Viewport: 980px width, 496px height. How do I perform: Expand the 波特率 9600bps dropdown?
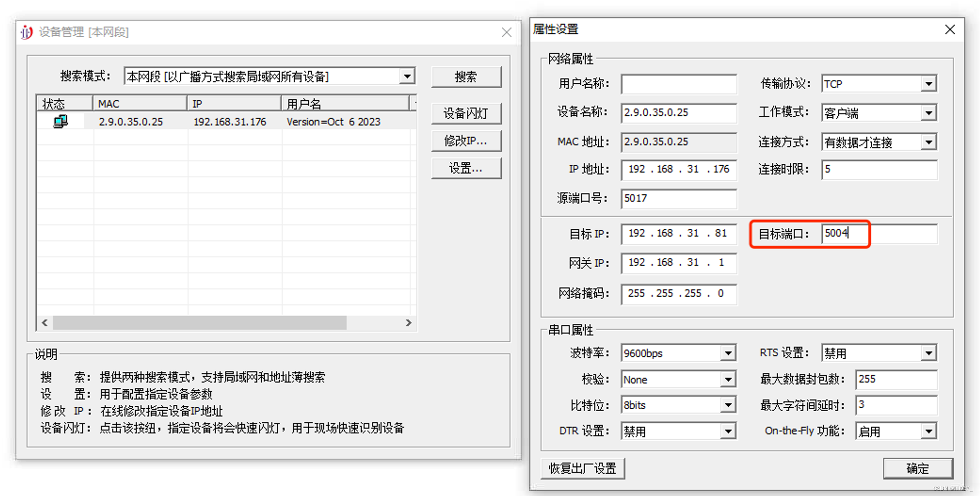(x=728, y=353)
